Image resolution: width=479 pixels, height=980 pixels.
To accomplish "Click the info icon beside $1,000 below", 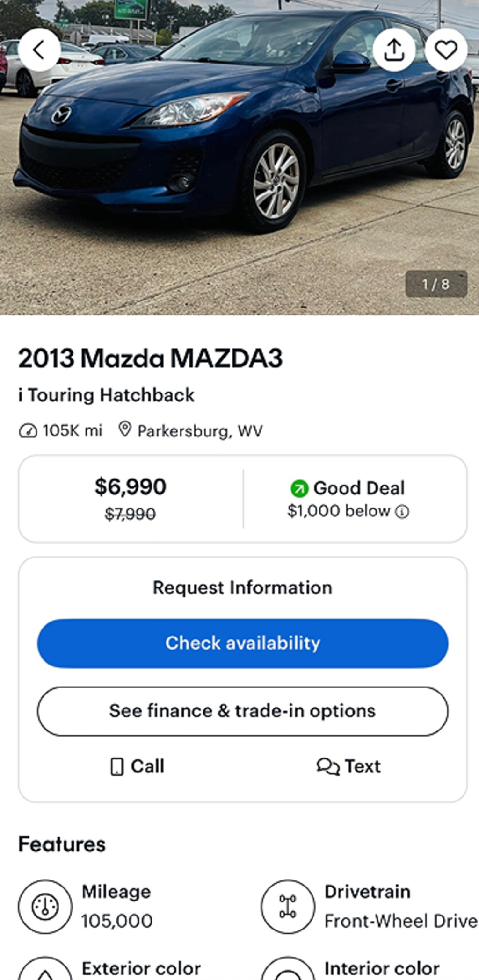I will [x=402, y=512].
